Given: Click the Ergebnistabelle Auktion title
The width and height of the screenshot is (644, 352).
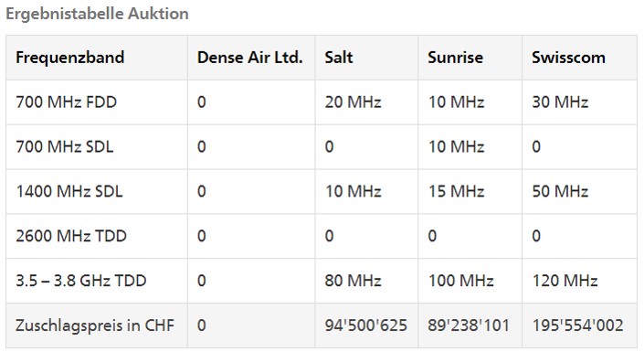Looking at the screenshot, I should tap(97, 14).
